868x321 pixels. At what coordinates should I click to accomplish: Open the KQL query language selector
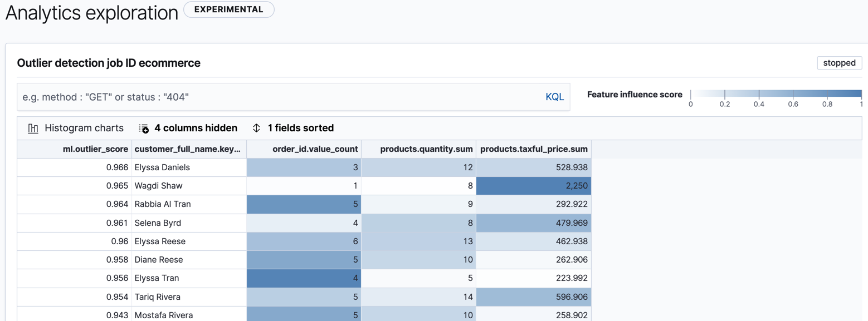click(554, 96)
